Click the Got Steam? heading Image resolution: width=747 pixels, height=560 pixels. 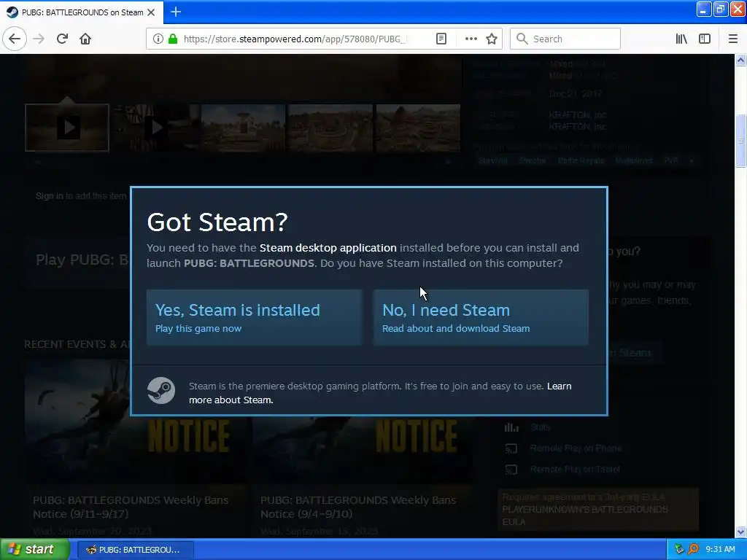(x=217, y=222)
